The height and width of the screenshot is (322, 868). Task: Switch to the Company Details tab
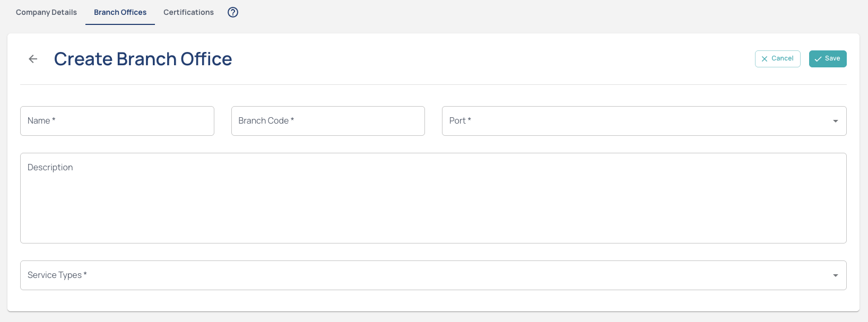[46, 12]
